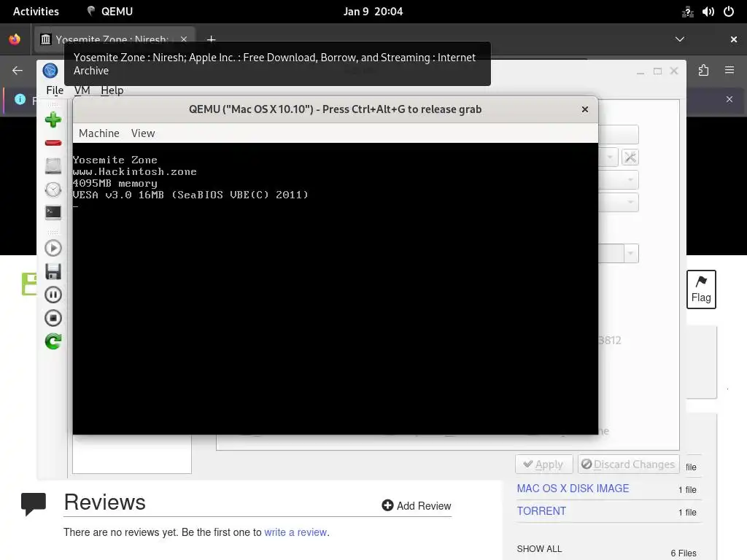Click the Flag button on archive page

[x=701, y=289]
